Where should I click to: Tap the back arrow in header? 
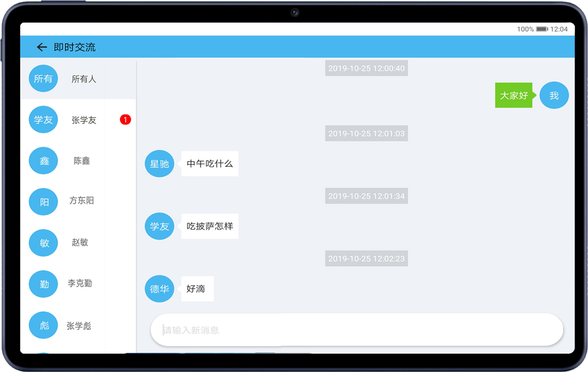pos(42,47)
